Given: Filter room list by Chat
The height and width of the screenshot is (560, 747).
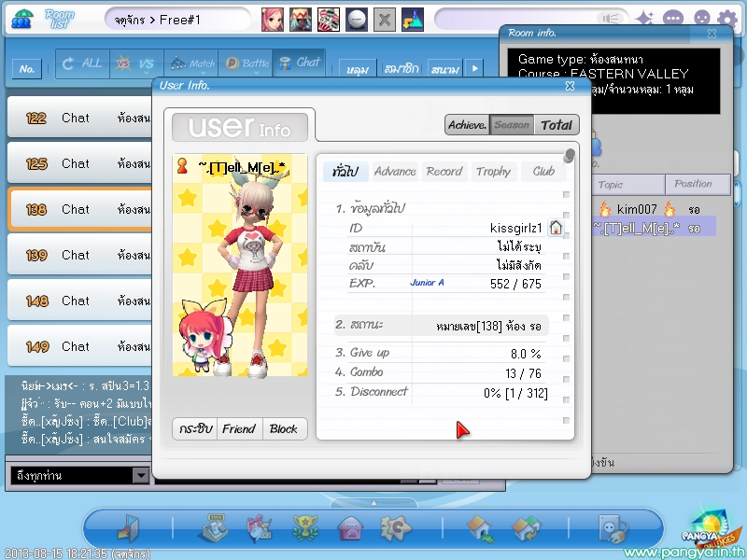Looking at the screenshot, I should (299, 63).
